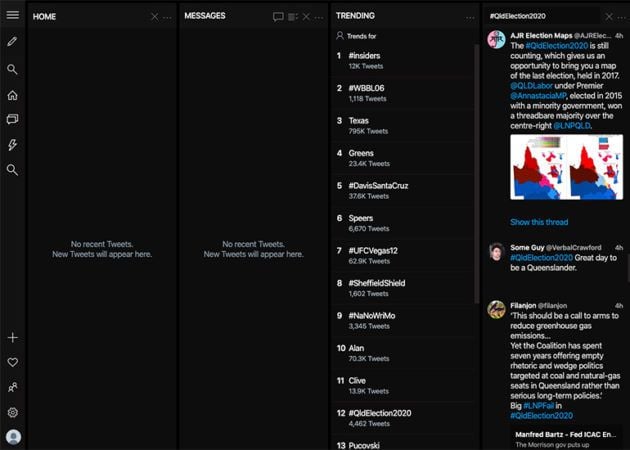Open the #QldElection2020 trend in the Trending list
This screenshot has width=630, height=450.
(x=403, y=418)
